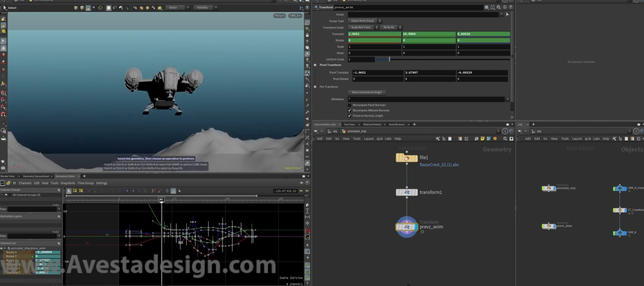Image resolution: width=644 pixels, height=286 pixels.
Task: Click the Uniform Scale slider
Action: [443, 59]
